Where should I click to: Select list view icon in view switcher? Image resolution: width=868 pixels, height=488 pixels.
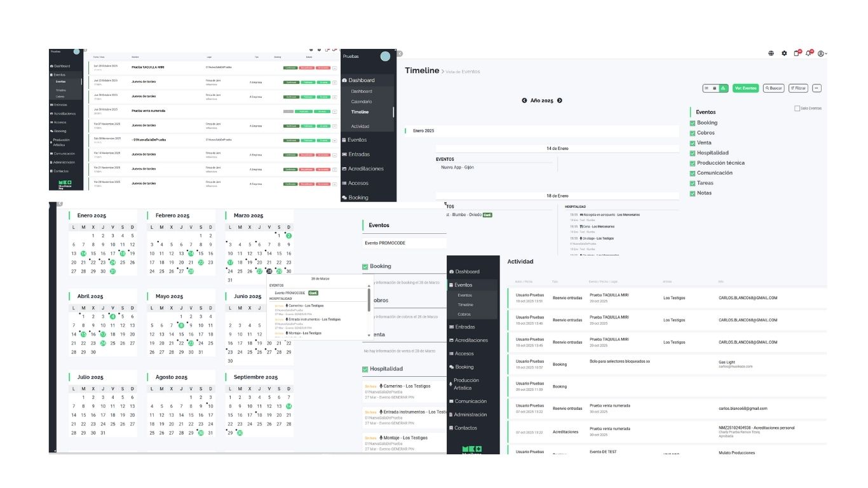(x=707, y=88)
